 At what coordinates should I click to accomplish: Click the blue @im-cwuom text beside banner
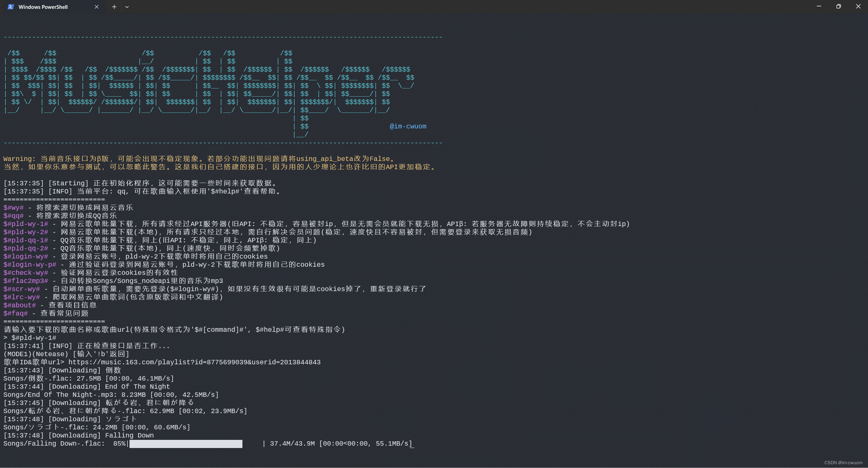click(408, 126)
